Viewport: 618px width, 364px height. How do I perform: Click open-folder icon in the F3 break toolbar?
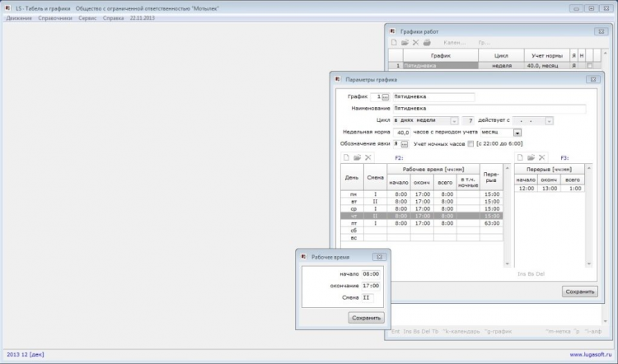click(531, 157)
